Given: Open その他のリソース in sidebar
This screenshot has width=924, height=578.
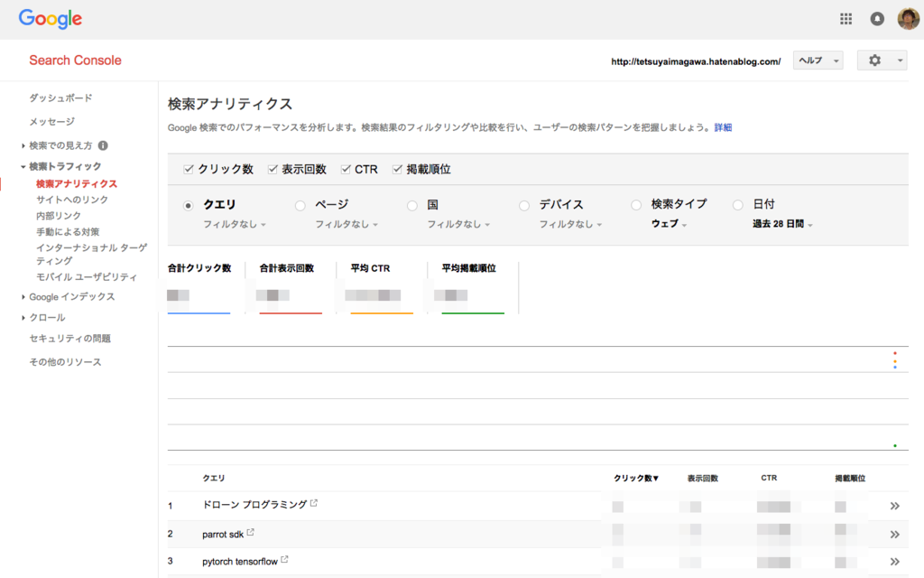Looking at the screenshot, I should (65, 362).
